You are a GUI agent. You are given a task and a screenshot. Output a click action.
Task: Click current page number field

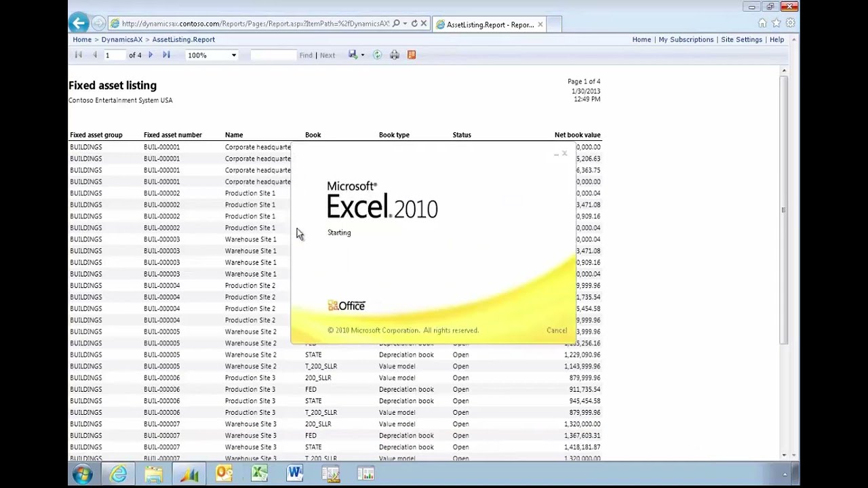[x=114, y=55]
